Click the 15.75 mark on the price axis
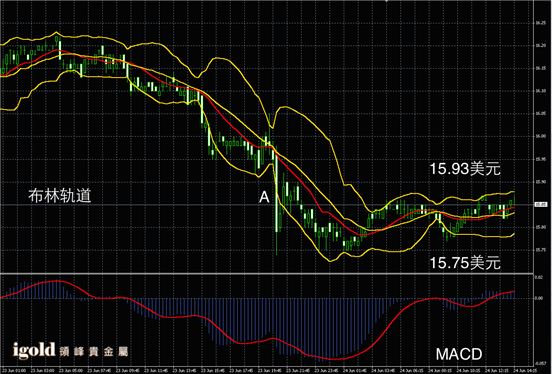Viewport: 552px width, 374px height. 540,250
